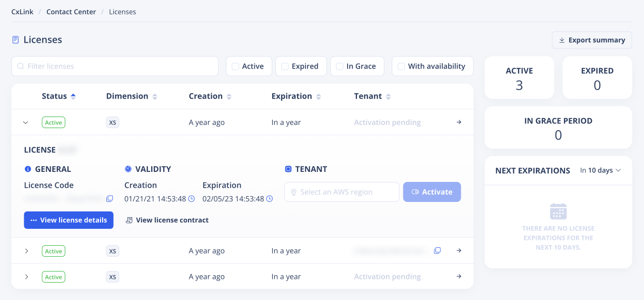The height and width of the screenshot is (300, 644).
Task: Click the VALIDITY section icon
Action: pos(128,169)
